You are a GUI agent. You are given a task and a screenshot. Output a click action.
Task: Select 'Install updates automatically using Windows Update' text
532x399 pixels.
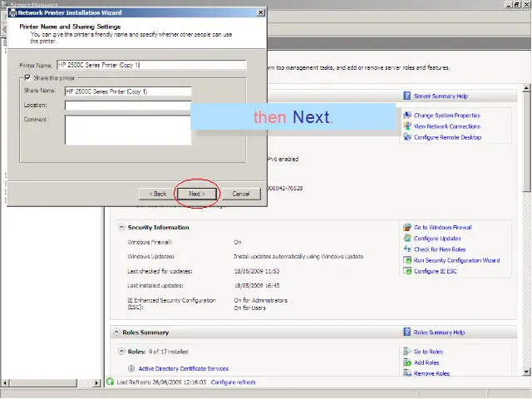[298, 257]
